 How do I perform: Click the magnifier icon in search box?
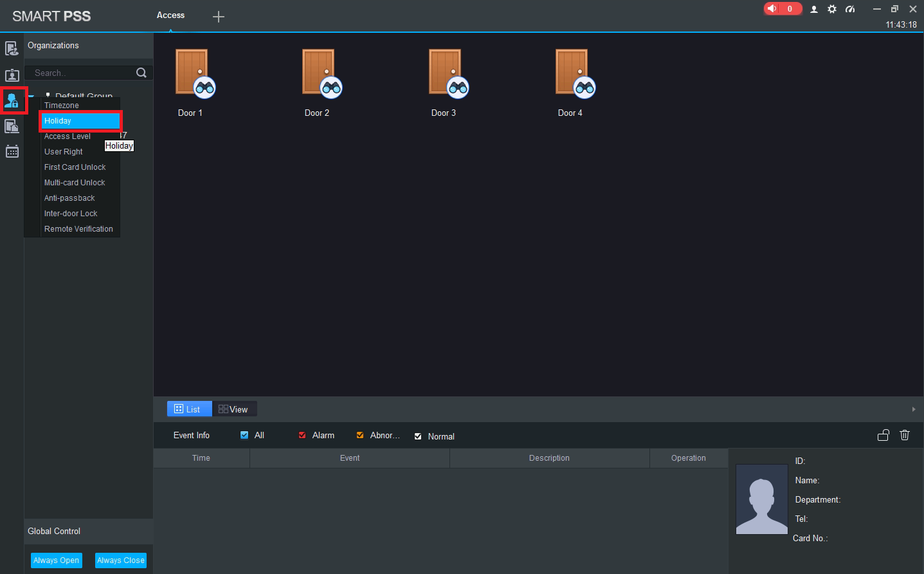pos(141,73)
